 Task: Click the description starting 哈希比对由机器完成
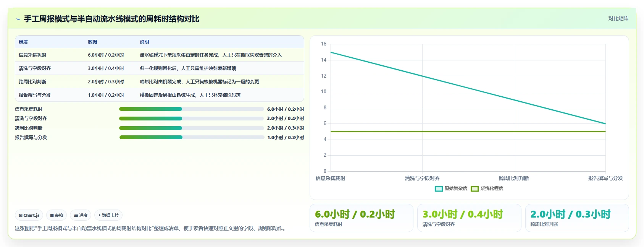tap(199, 82)
